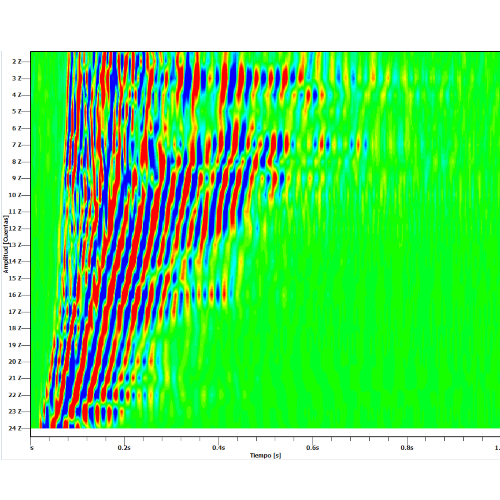Select trace label 7 Z

click(x=17, y=145)
